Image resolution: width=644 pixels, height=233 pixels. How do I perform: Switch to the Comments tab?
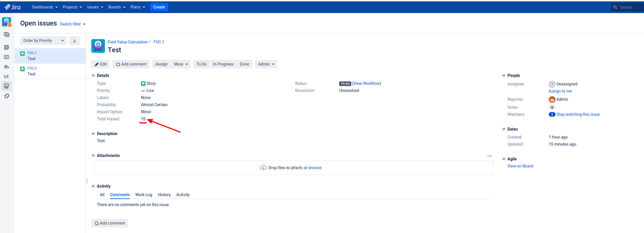click(x=120, y=195)
